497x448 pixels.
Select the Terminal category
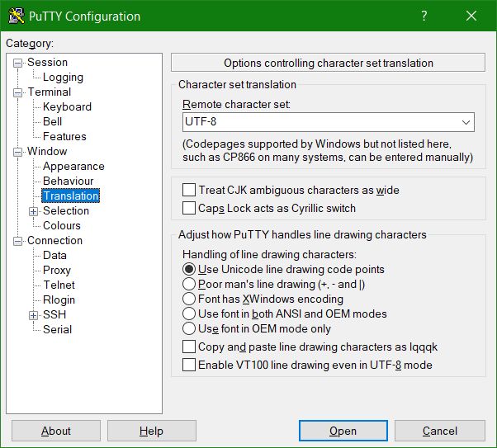pos(50,92)
